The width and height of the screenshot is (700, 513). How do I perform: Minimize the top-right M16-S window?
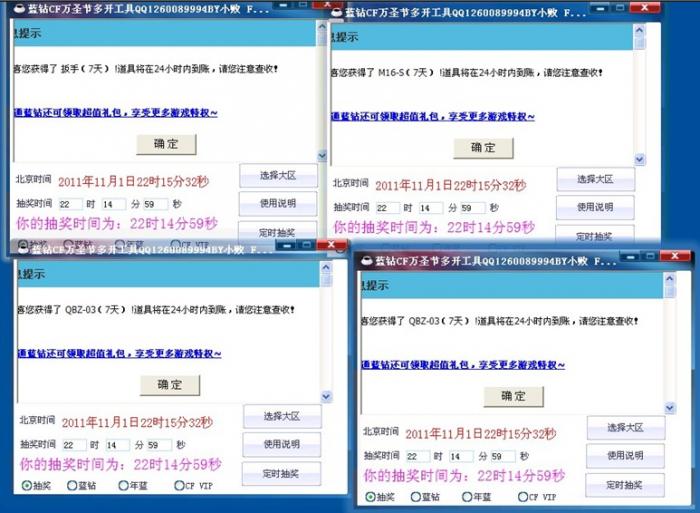(601, 8)
